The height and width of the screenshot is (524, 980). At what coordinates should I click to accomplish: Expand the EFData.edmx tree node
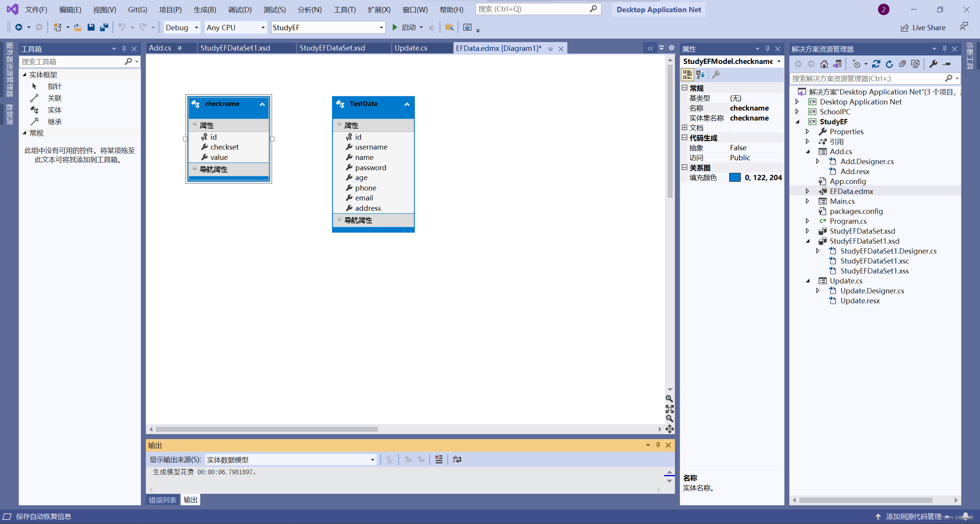tap(807, 191)
